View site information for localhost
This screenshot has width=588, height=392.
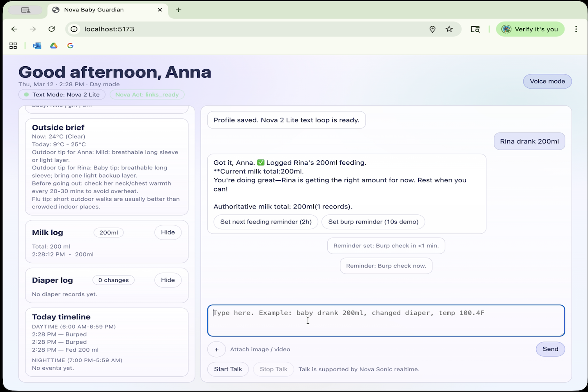pyautogui.click(x=74, y=29)
